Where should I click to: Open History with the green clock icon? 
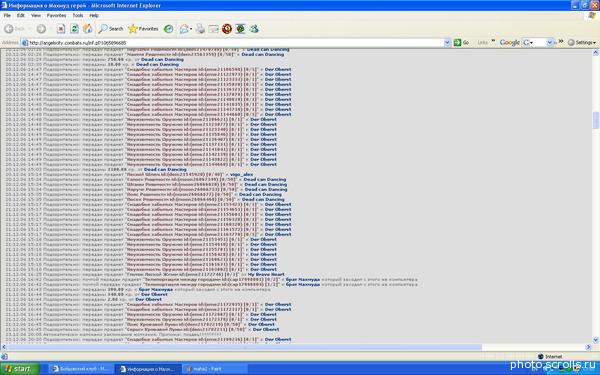pyautogui.click(x=168, y=29)
